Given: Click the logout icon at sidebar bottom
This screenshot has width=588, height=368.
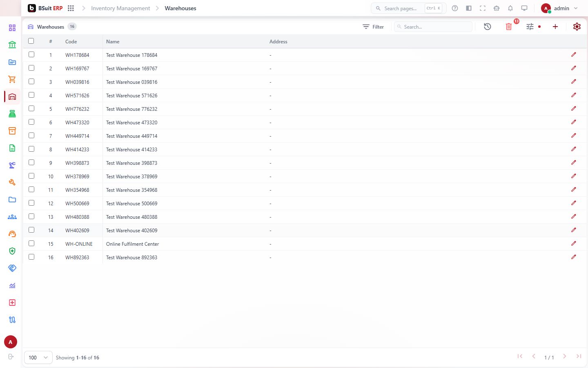Looking at the screenshot, I should click(11, 357).
